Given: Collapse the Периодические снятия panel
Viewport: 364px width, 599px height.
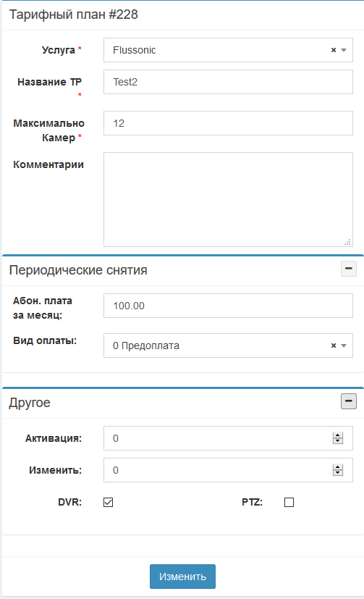Looking at the screenshot, I should [348, 269].
